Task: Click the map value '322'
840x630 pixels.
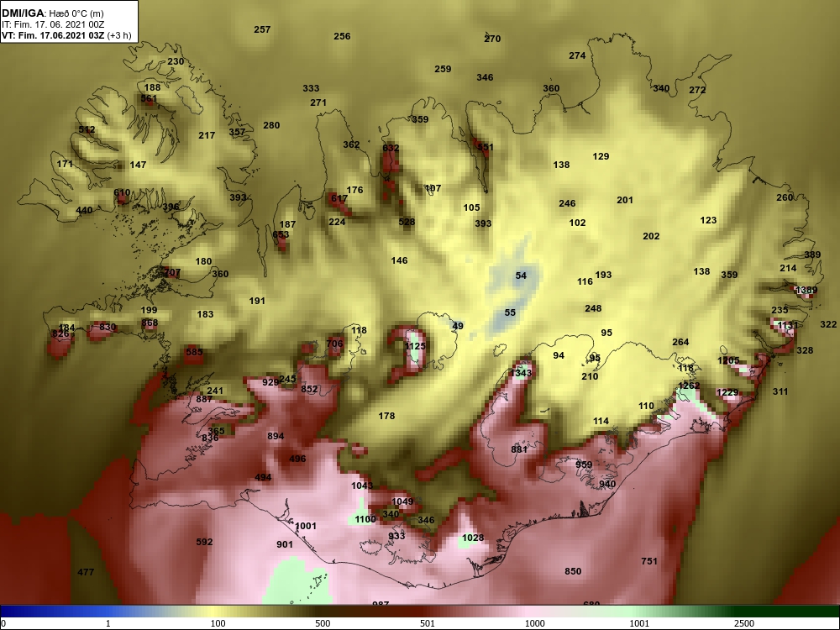Action: coord(828,324)
